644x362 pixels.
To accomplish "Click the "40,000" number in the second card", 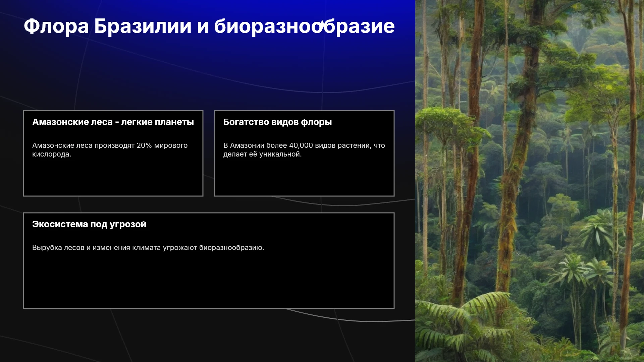I will pyautogui.click(x=301, y=145).
